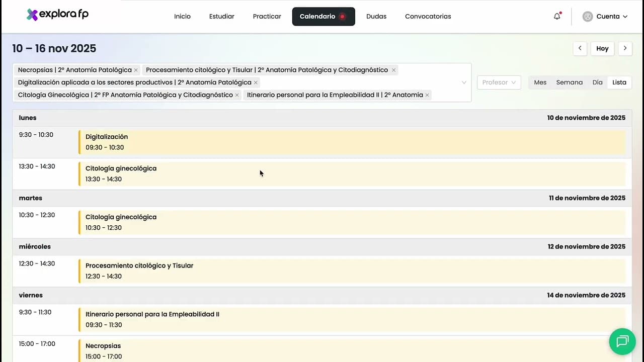The width and height of the screenshot is (644, 362).
Task: Advance to next week arrow
Action: coord(625,48)
